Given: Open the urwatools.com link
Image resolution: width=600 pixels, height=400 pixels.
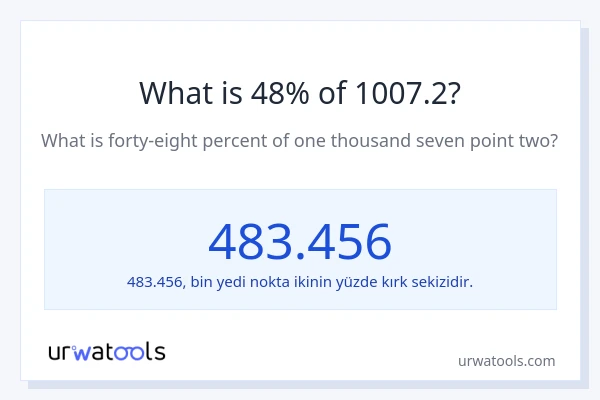Looking at the screenshot, I should coord(506,360).
